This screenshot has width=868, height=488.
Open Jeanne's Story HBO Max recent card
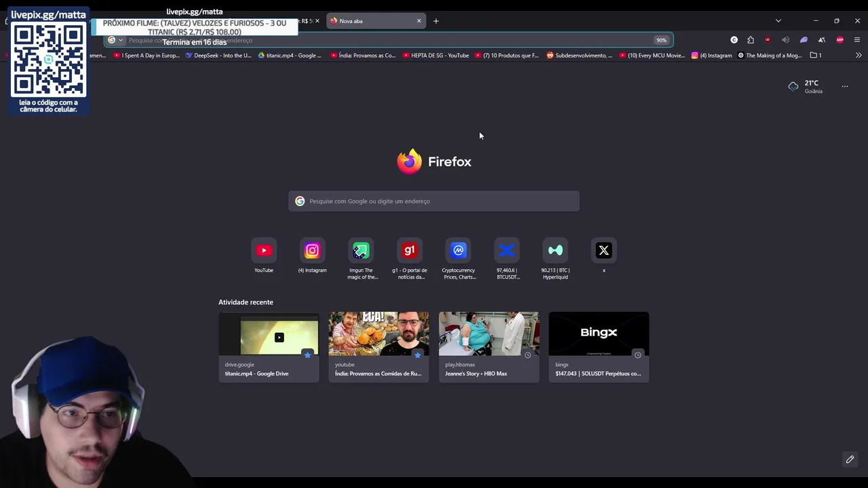(x=489, y=347)
